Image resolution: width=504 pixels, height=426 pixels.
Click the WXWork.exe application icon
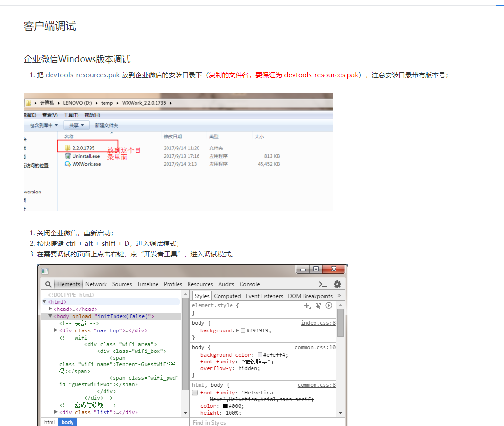[x=67, y=164]
